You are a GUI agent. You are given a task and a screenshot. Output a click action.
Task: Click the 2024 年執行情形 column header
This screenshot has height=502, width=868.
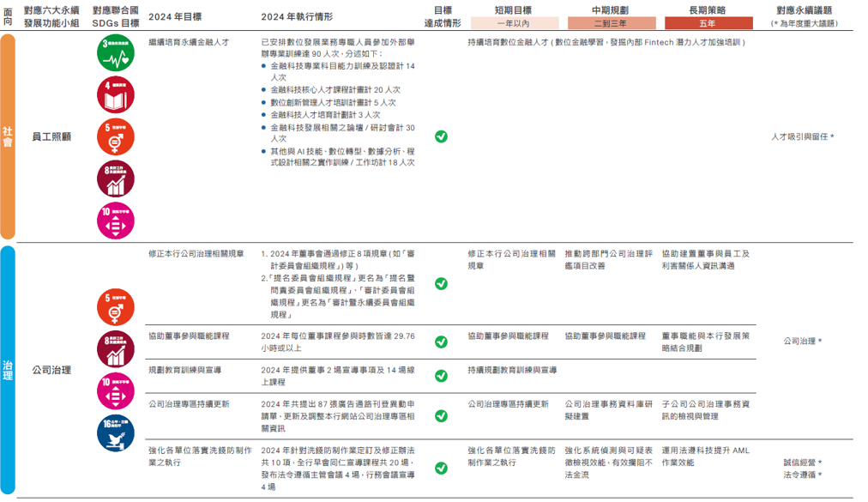pos(298,16)
